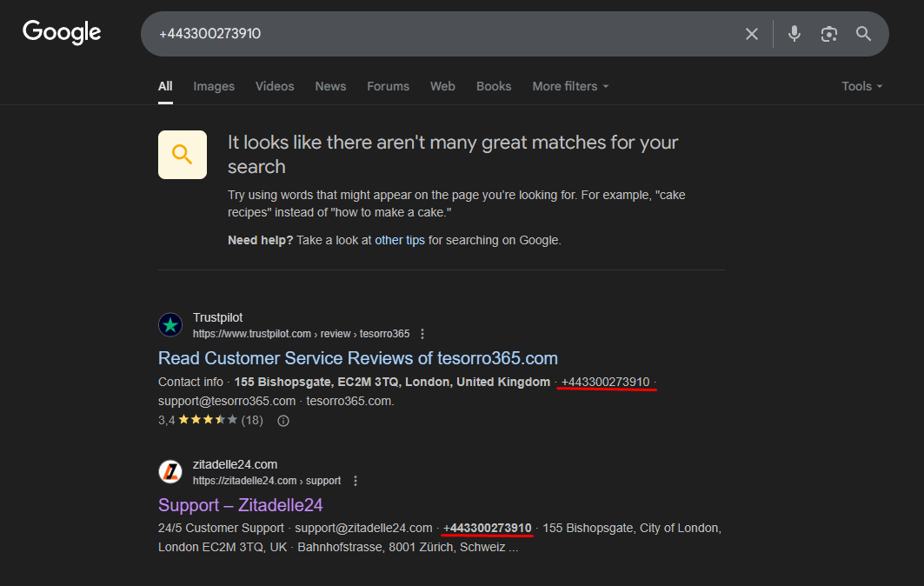924x586 pixels.
Task: Switch to the News tab
Action: 330,86
